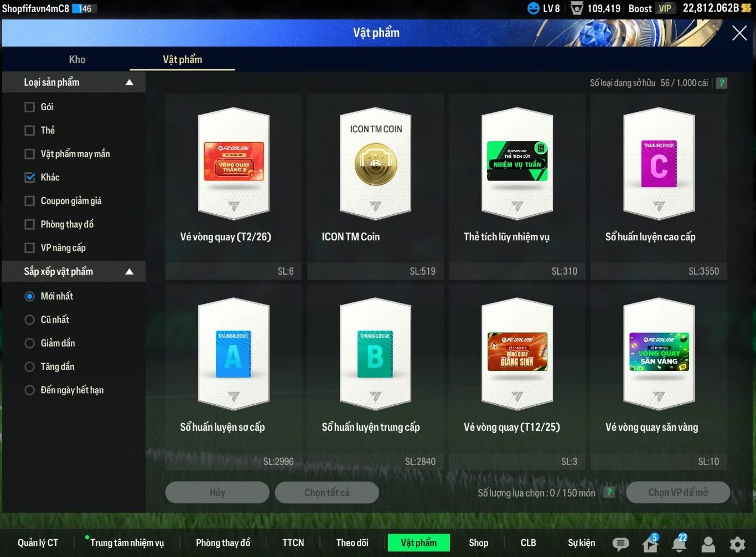The image size is (756, 557).
Task: Collapse the Loại sản phẩm section
Action: 129,82
